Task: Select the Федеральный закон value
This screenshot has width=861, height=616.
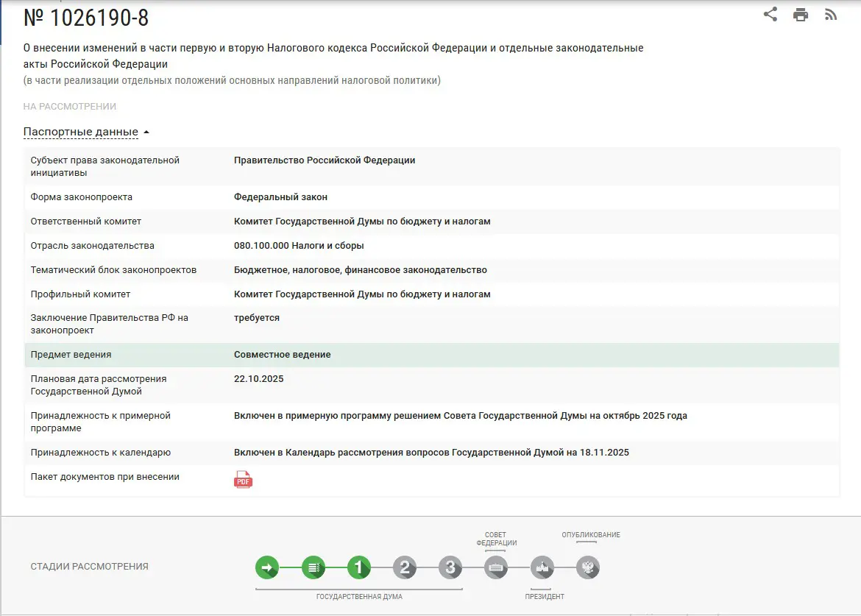Action: click(280, 197)
